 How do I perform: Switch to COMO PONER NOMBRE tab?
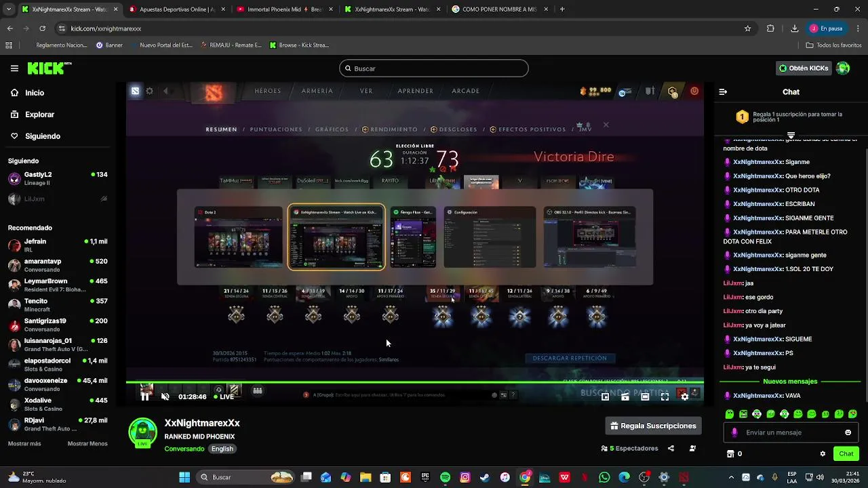tap(498, 9)
